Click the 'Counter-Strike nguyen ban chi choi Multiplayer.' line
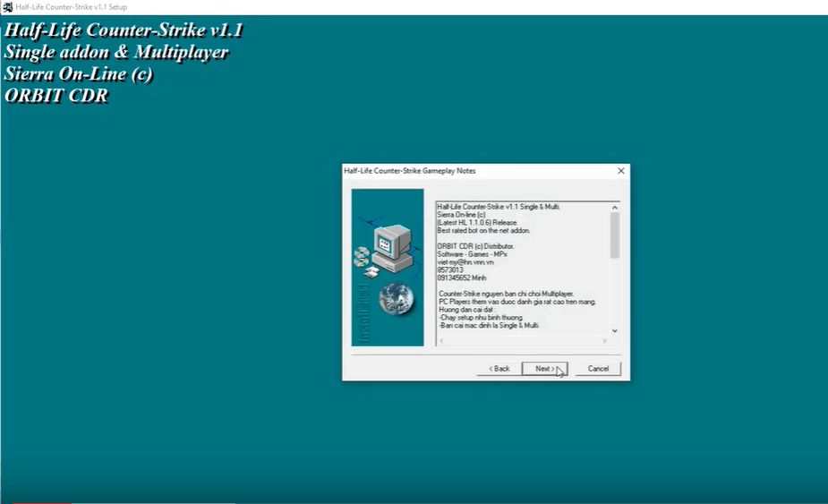This screenshot has height=504, width=828. [x=506, y=294]
